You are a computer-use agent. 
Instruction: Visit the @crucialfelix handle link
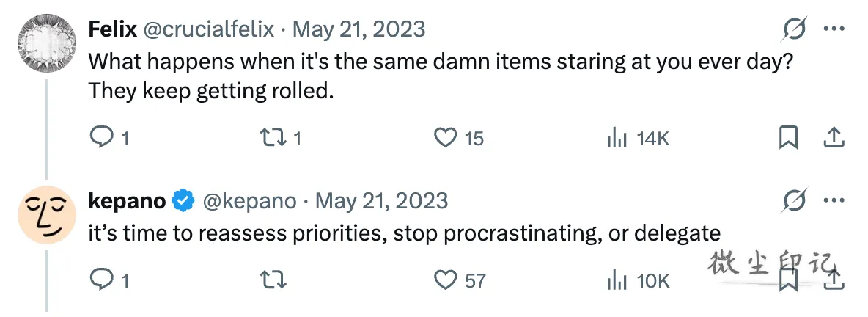[209, 29]
